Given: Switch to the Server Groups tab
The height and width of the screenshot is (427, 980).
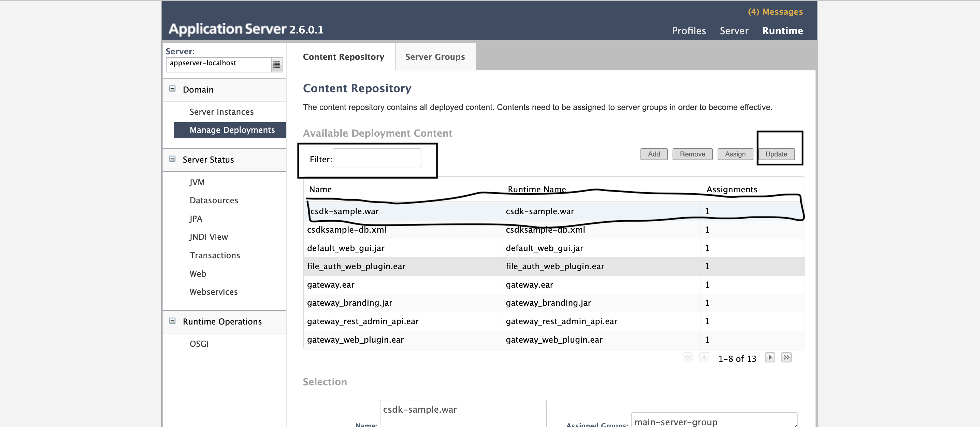Looking at the screenshot, I should (435, 57).
